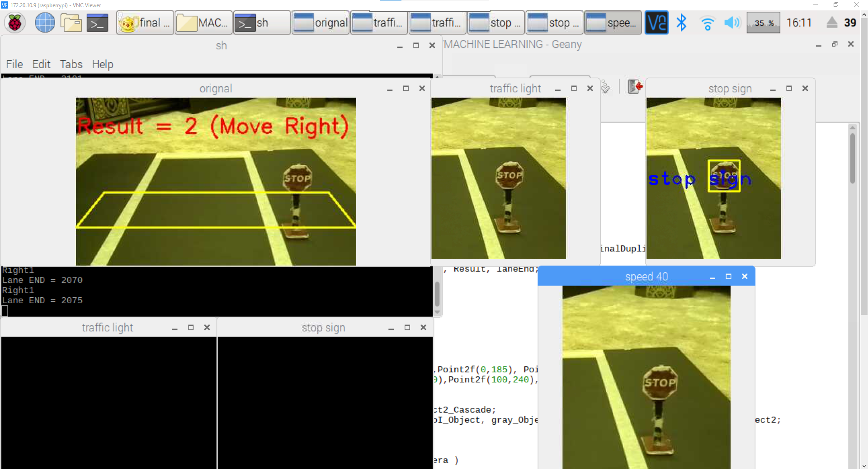Open the VNC server tray icon
Screen dimensions: 868x469
[x=656, y=23]
